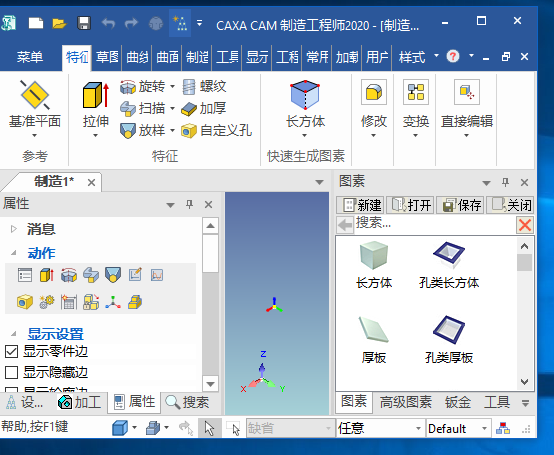This screenshot has height=455, width=554.
Task: Collapse the 动作 section
Action: [x=14, y=253]
